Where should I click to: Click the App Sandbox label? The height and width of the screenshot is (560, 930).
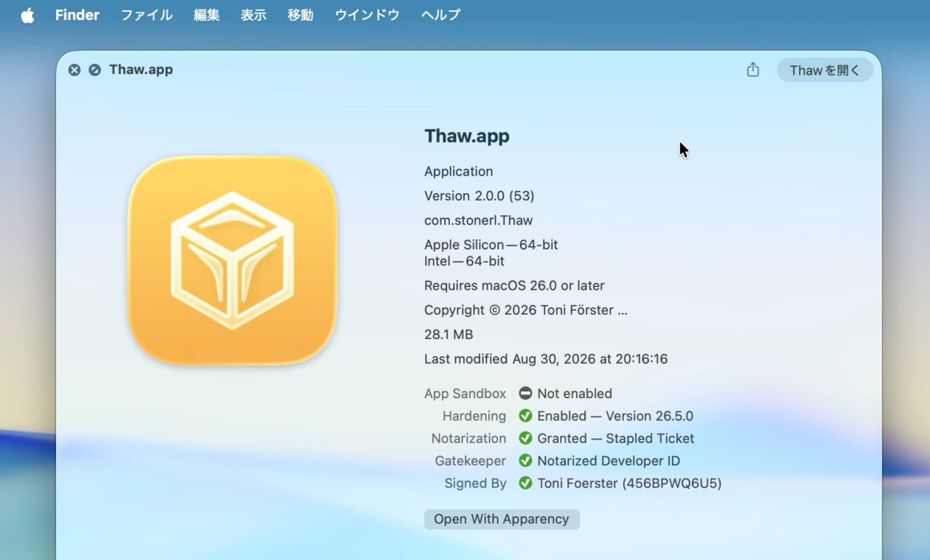click(x=465, y=394)
